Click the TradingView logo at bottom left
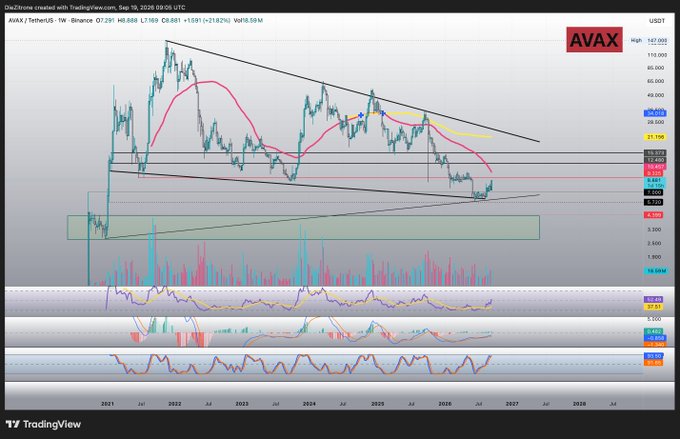680x439 pixels. tap(43, 424)
